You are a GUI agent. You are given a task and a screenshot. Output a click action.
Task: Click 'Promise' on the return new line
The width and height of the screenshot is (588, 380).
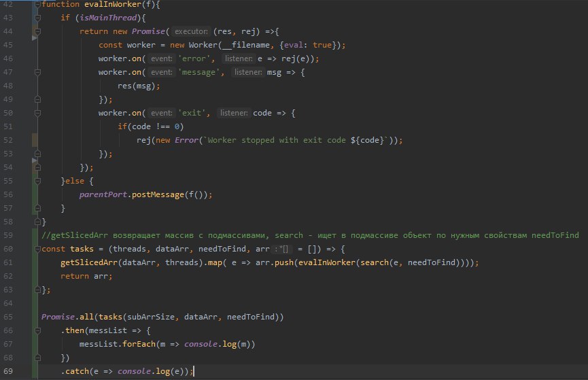point(148,31)
